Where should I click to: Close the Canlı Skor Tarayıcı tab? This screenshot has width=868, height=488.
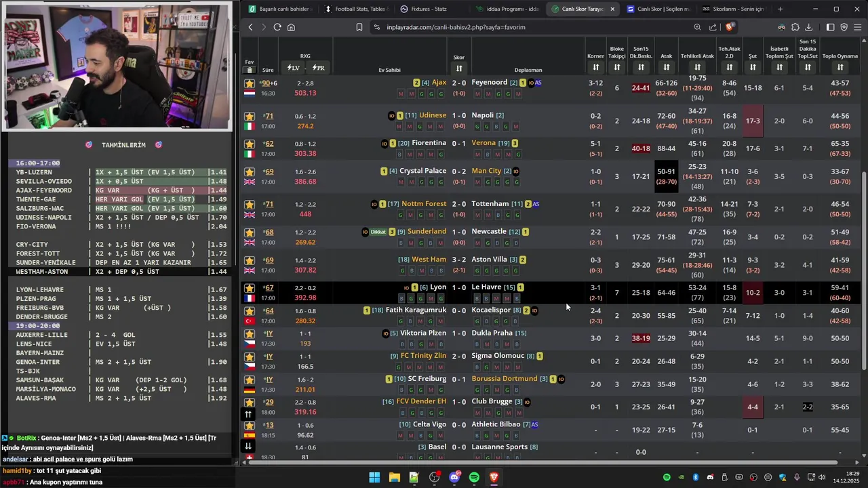[x=612, y=9]
